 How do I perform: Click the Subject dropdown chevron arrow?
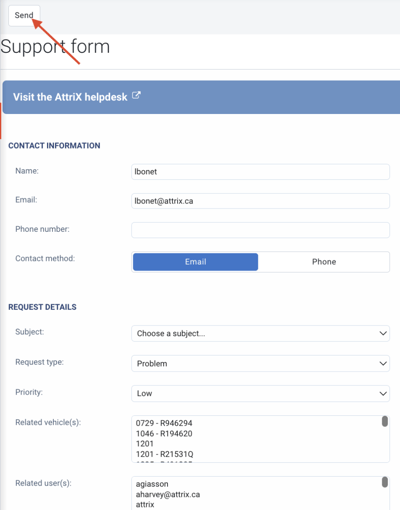[383, 333]
